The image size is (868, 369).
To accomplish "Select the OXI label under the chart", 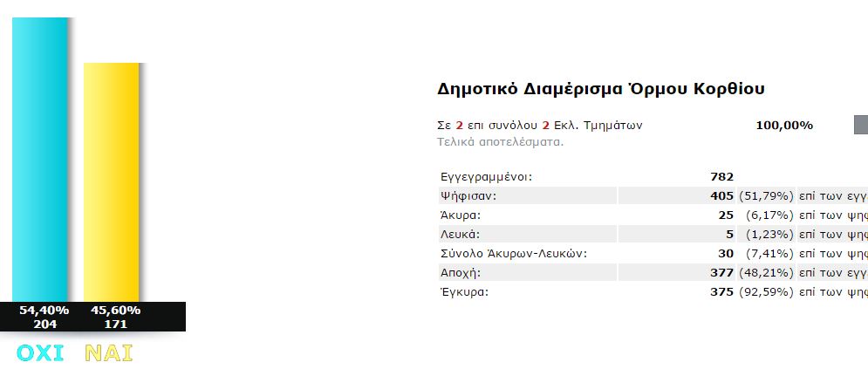I will (x=40, y=353).
